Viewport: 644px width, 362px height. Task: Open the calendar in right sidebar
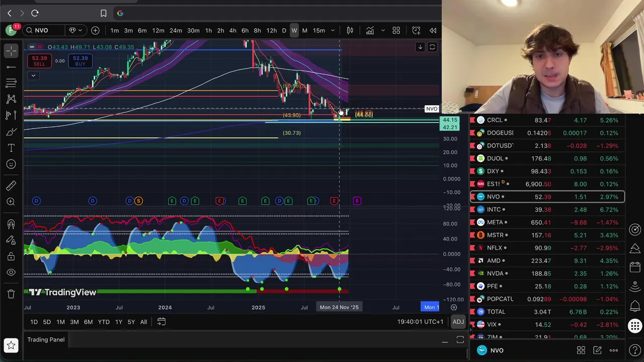tap(635, 267)
